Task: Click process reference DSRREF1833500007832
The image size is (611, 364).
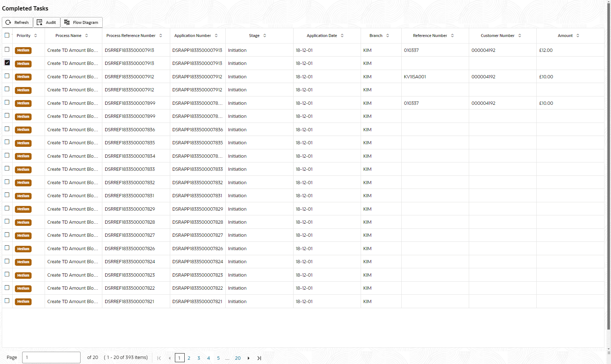Action: tap(130, 183)
